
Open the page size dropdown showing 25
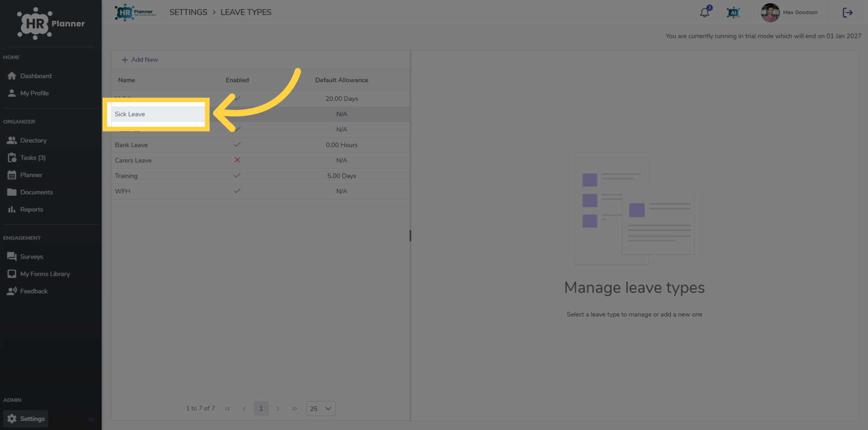click(x=321, y=409)
